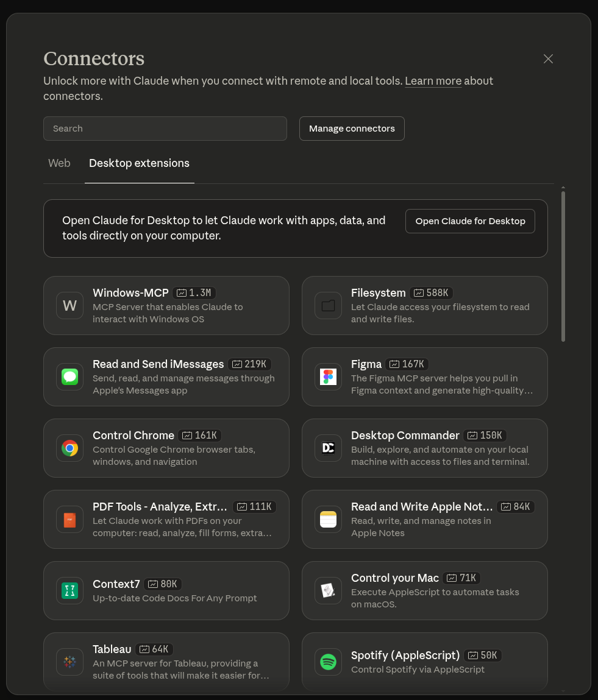Image resolution: width=598 pixels, height=700 pixels.
Task: Follow the Learn more link
Action: 433,81
